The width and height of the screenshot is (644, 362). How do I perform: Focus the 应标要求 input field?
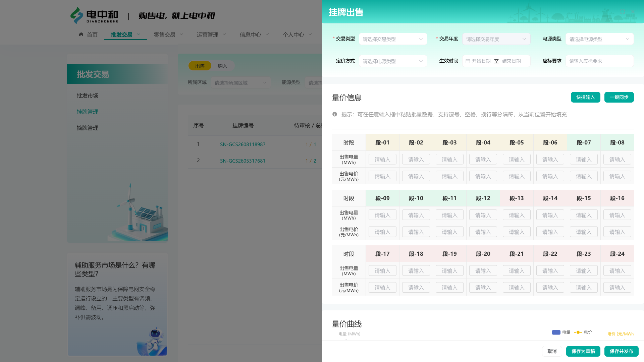pyautogui.click(x=600, y=61)
